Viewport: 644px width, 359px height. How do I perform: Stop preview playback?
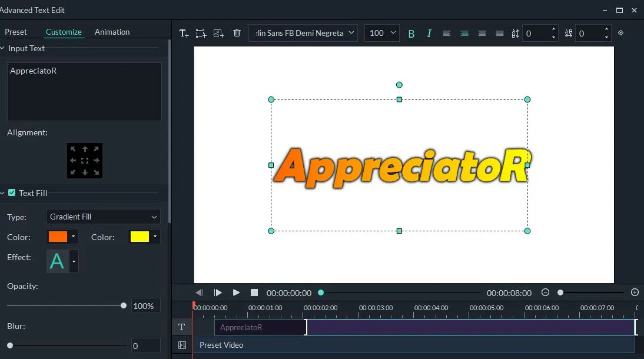(x=254, y=292)
